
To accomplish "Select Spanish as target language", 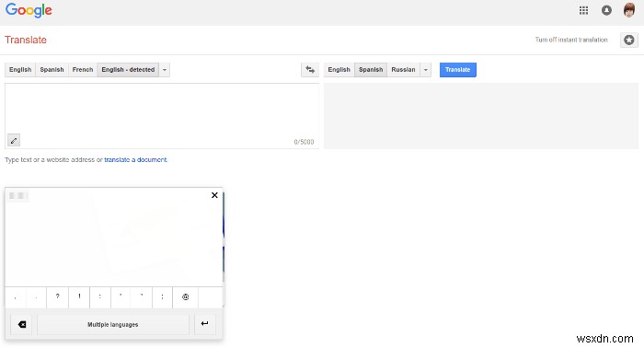I will click(x=371, y=70).
